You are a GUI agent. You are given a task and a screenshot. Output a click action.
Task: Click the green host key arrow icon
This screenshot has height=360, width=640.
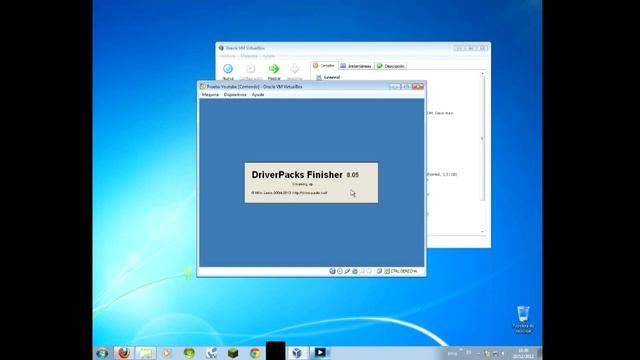387,271
